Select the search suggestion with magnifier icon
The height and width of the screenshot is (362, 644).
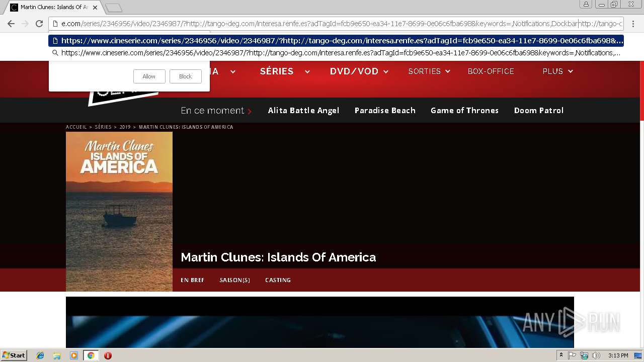point(336,53)
